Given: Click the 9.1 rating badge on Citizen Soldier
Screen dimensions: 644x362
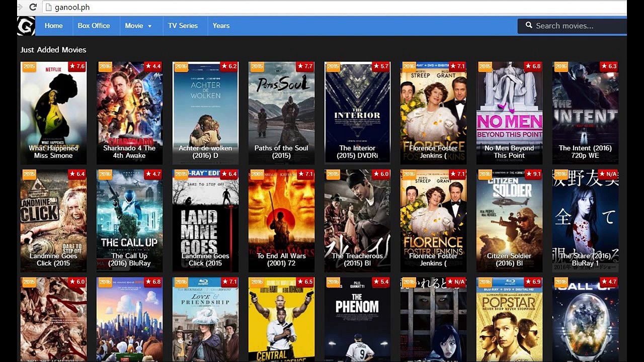Looking at the screenshot, I should [533, 174].
